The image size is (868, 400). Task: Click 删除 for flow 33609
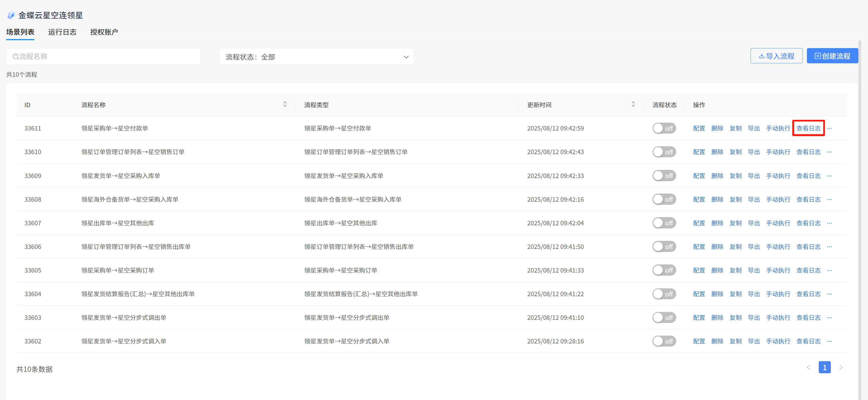click(717, 176)
